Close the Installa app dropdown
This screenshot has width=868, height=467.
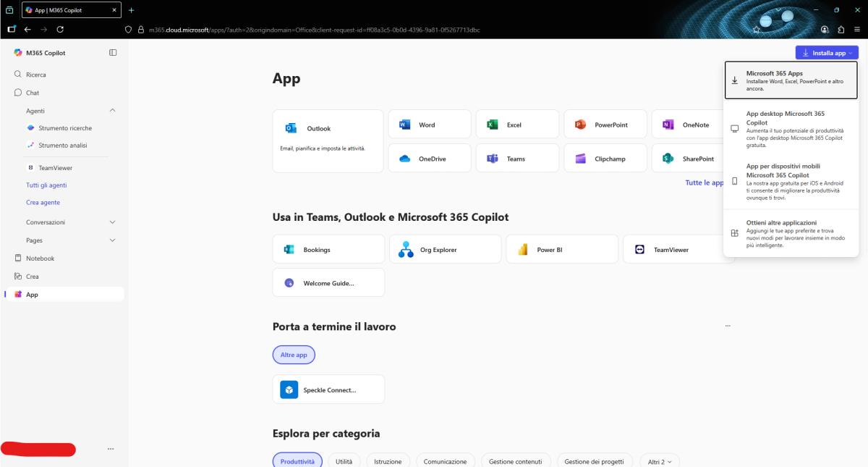pyautogui.click(x=827, y=53)
